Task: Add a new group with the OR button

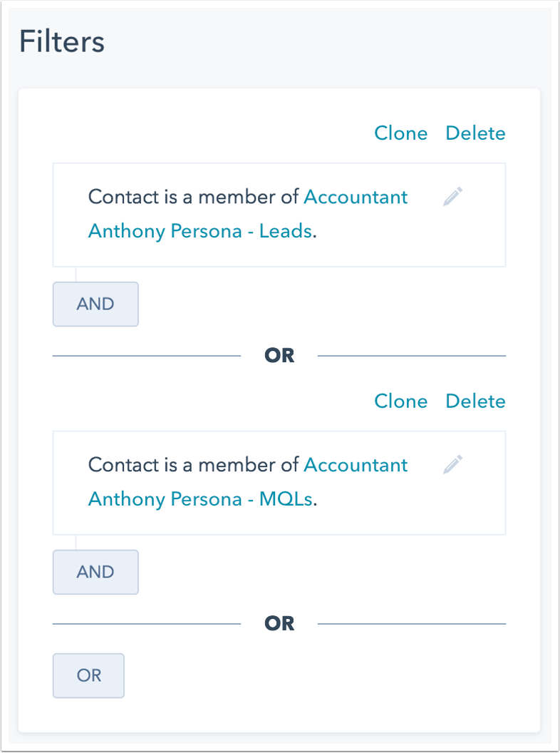Action: click(x=88, y=675)
